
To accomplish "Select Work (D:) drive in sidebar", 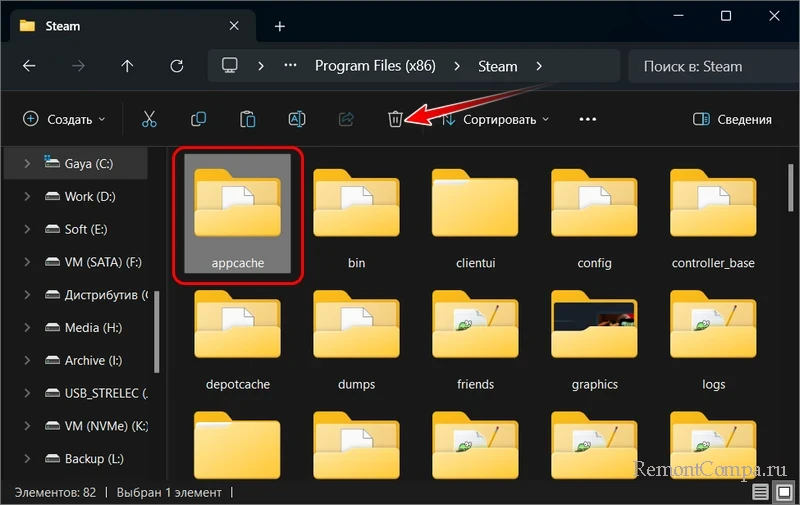I will pyautogui.click(x=90, y=197).
